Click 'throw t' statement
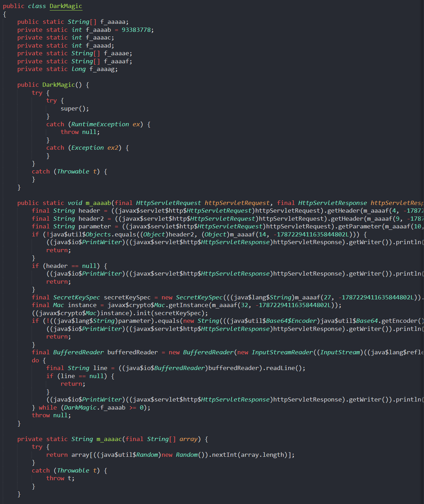 point(60,478)
